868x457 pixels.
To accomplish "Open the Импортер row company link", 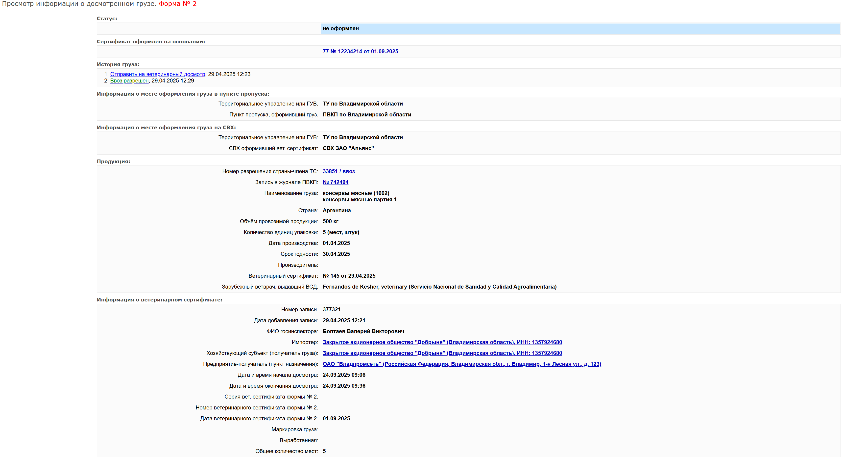I will coord(442,342).
